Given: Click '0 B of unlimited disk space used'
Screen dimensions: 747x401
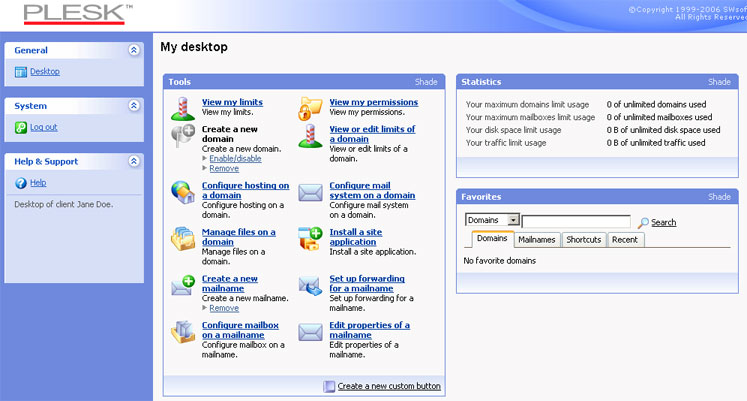Looking at the screenshot, I should click(663, 130).
